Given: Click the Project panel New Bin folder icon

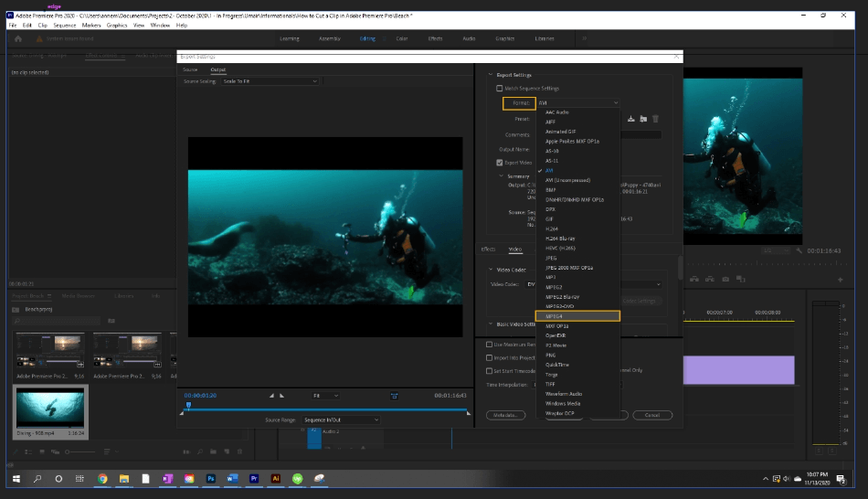Looking at the screenshot, I should (213, 451).
